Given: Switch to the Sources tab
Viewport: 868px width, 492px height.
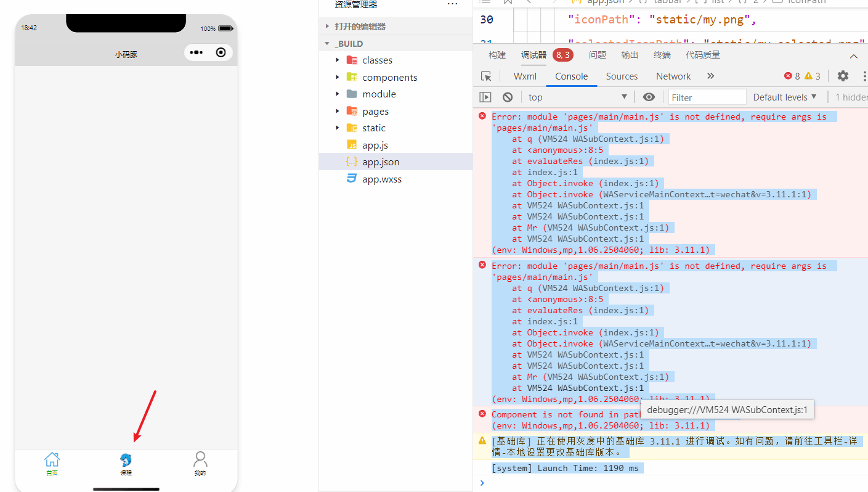Looking at the screenshot, I should point(622,76).
